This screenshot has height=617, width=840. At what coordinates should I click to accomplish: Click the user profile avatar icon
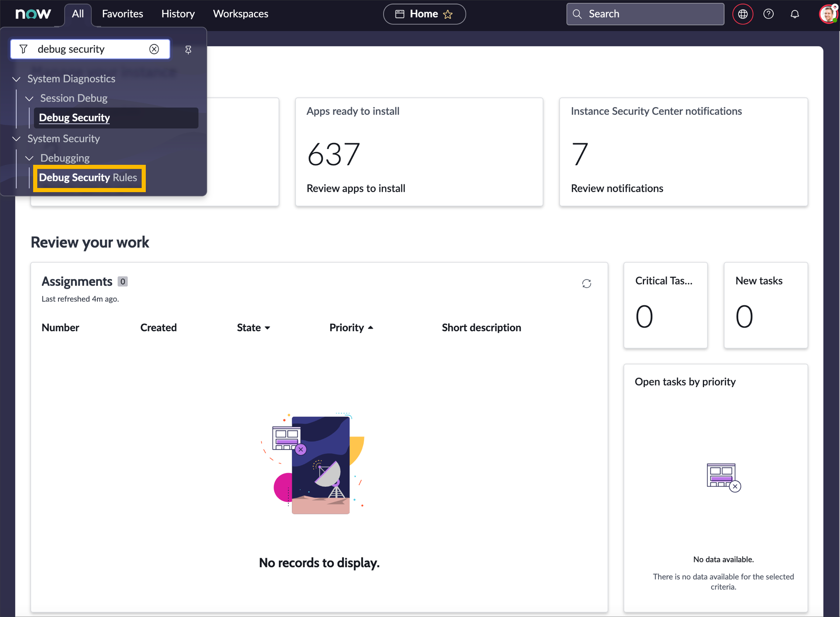click(x=828, y=13)
